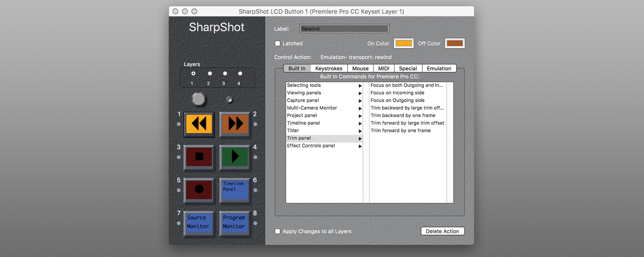
Task: Select the Rewind LCD button 1
Action: pos(199,124)
